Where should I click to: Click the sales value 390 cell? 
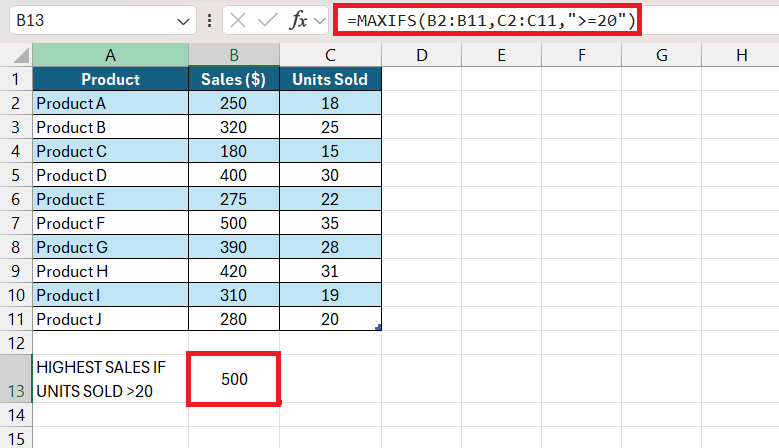(234, 247)
